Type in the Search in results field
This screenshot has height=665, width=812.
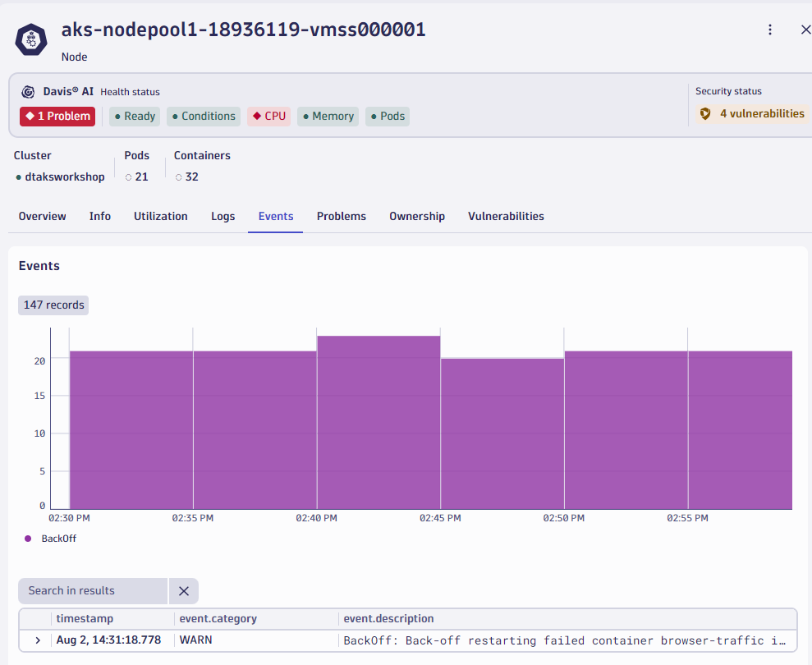(92, 591)
